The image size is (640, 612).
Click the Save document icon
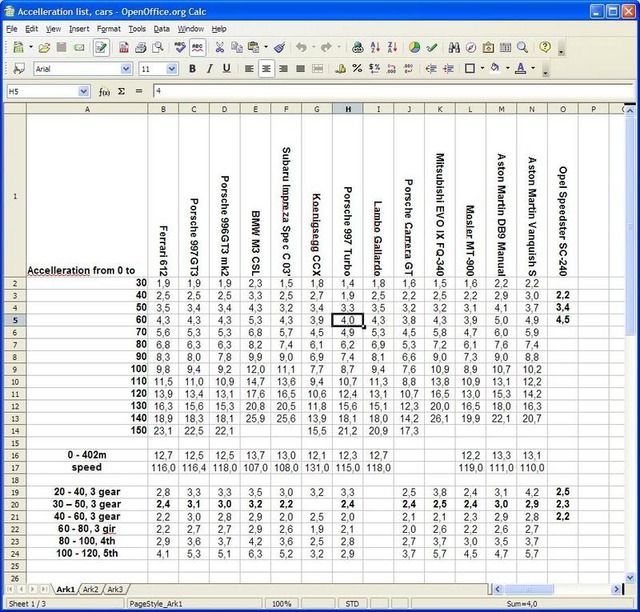(62, 48)
